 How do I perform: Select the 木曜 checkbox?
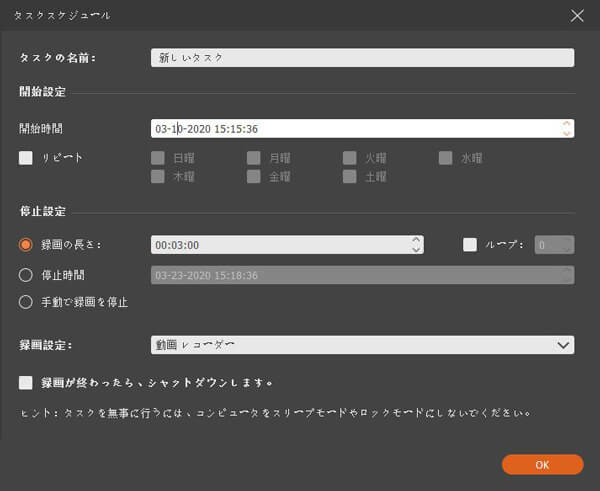[x=158, y=177]
